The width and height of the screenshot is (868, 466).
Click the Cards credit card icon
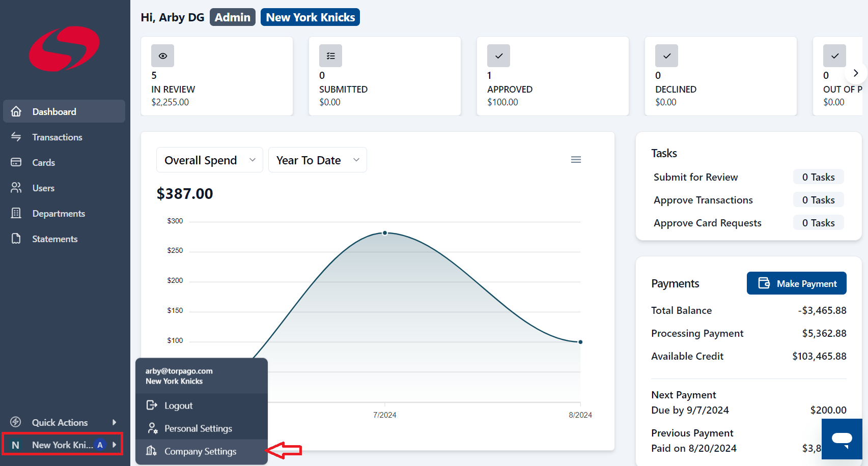[x=16, y=162]
